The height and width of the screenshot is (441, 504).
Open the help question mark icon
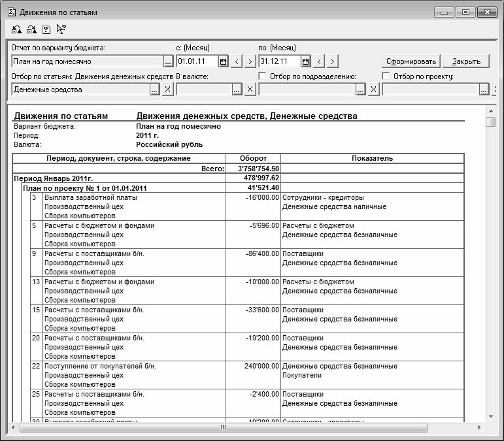[x=46, y=29]
